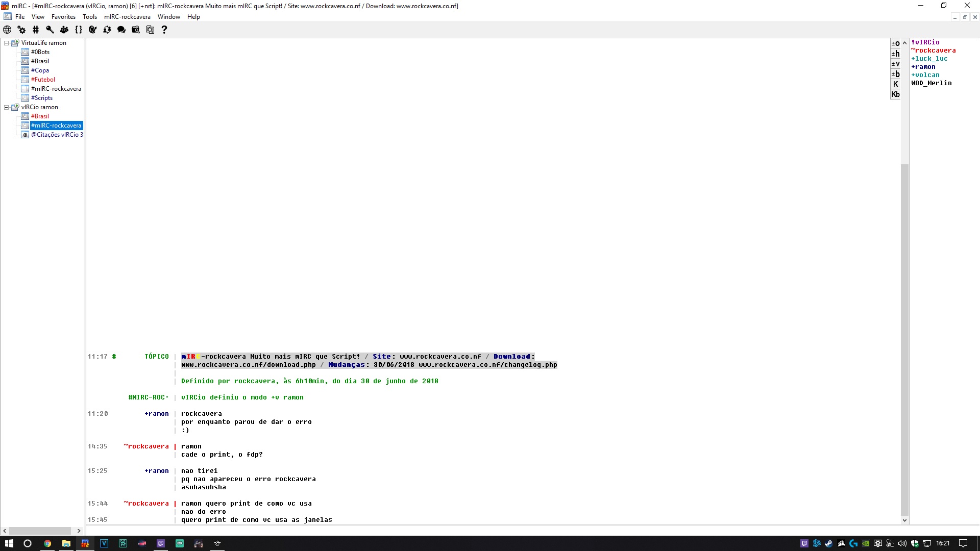Open Google Chrome from taskbar
The width and height of the screenshot is (980, 551).
[47, 543]
